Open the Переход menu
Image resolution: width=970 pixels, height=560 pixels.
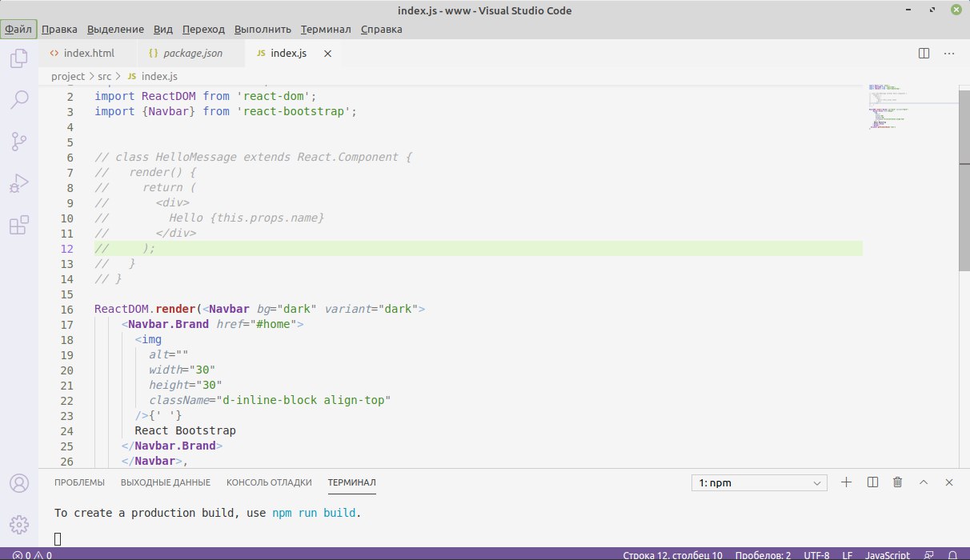click(x=203, y=30)
